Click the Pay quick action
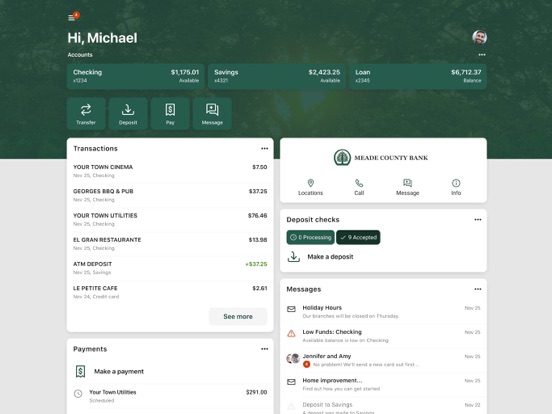The image size is (552, 414). tap(170, 114)
